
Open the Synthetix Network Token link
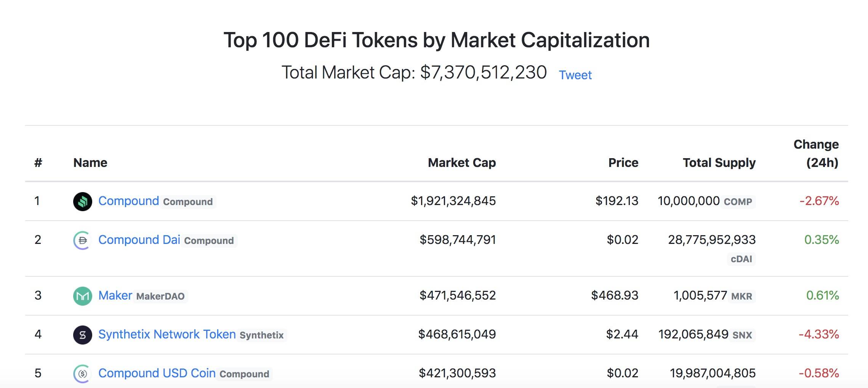pyautogui.click(x=167, y=334)
